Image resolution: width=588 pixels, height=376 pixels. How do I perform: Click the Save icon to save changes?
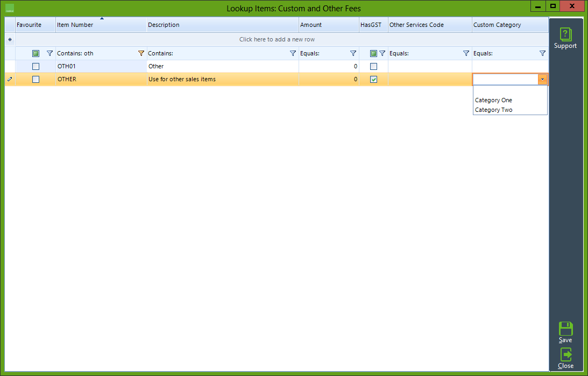pyautogui.click(x=565, y=330)
